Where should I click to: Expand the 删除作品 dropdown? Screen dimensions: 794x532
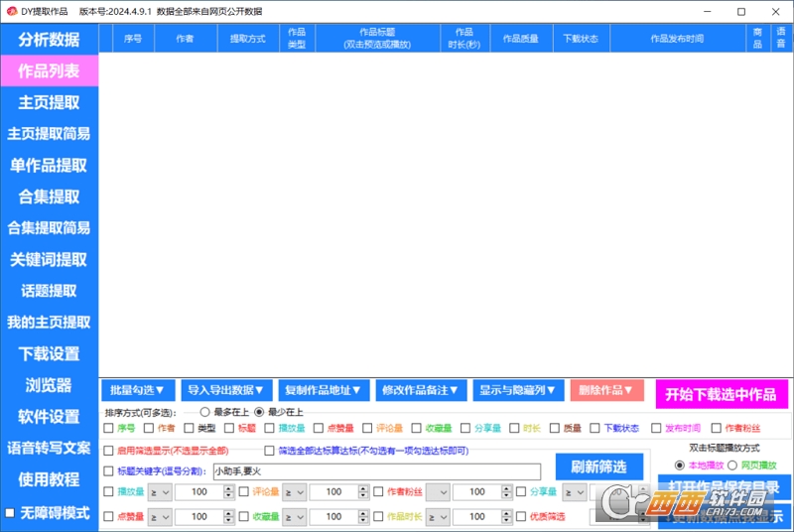606,390
